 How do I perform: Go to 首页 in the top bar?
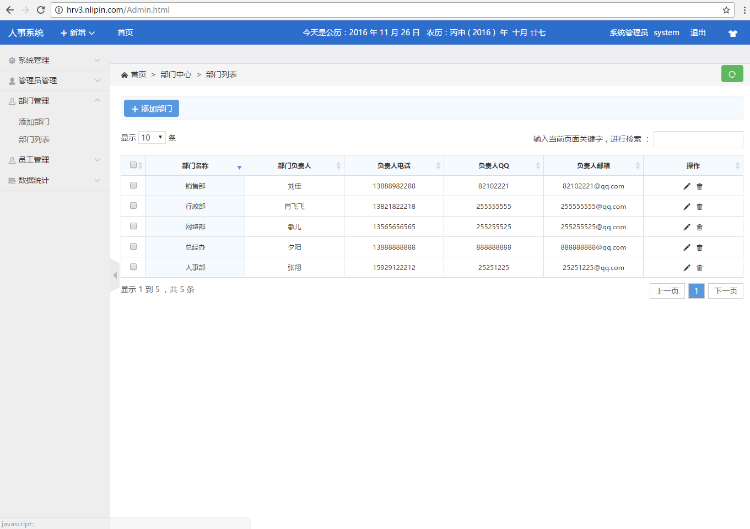click(125, 33)
